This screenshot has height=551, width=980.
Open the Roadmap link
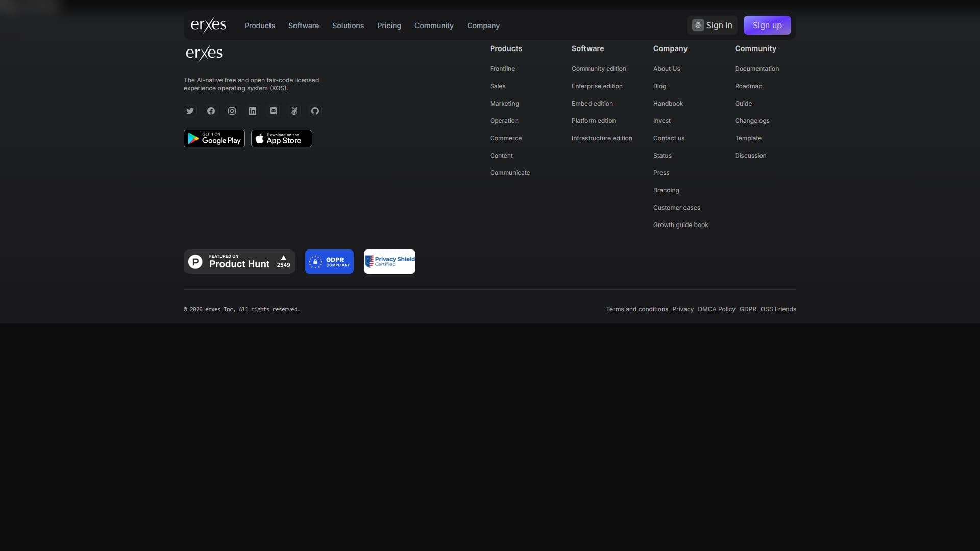[748, 86]
